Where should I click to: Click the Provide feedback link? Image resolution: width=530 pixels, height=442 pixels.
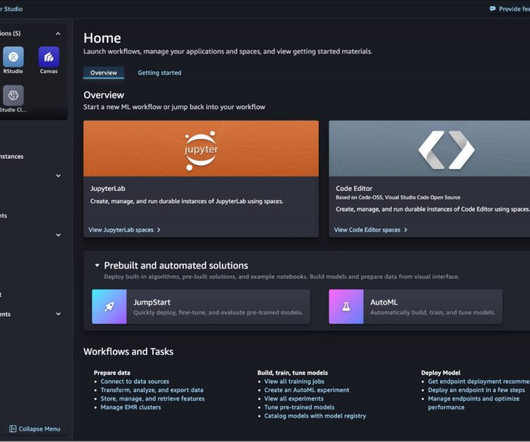(x=514, y=9)
